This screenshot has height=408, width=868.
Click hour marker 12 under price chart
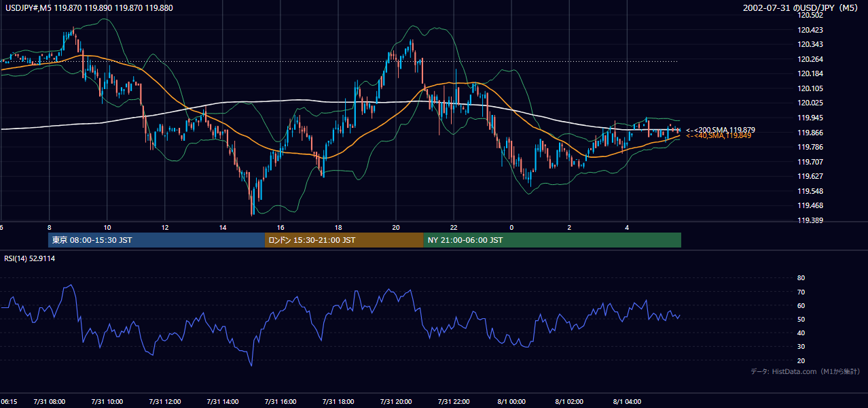[165, 227]
